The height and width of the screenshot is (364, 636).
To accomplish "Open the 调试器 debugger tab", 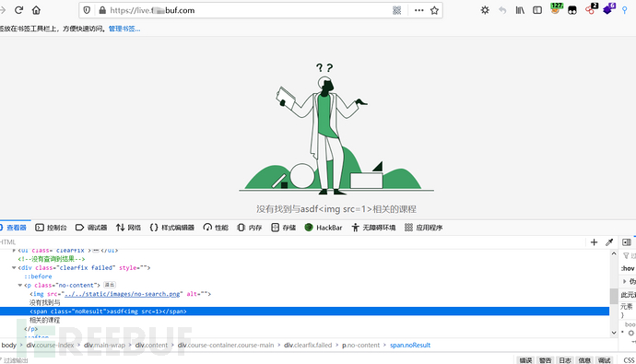I will (91, 228).
